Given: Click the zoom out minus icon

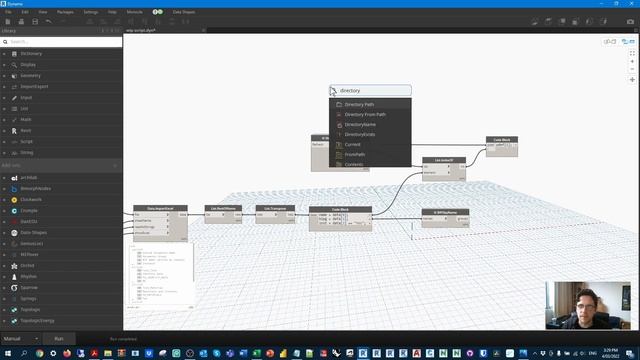Looking at the screenshot, I should coord(632,69).
